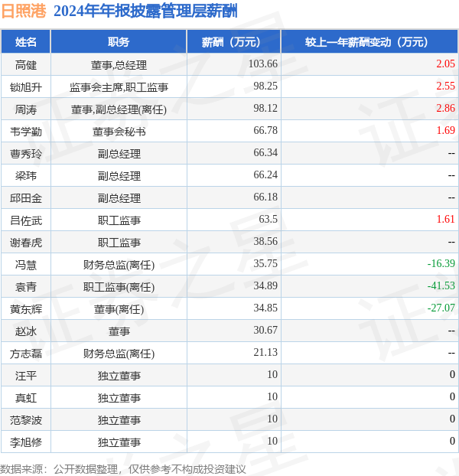Click the name 梁玮
This screenshot has height=476, width=459.
26,176
